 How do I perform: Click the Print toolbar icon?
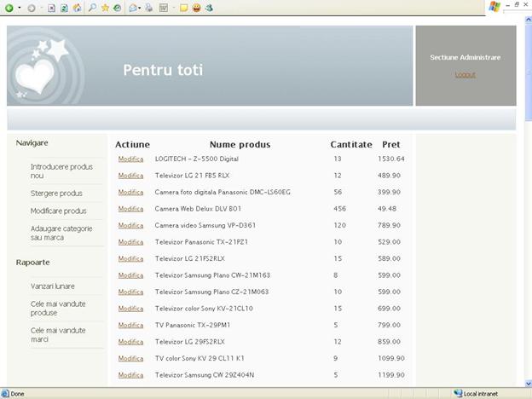tap(149, 8)
